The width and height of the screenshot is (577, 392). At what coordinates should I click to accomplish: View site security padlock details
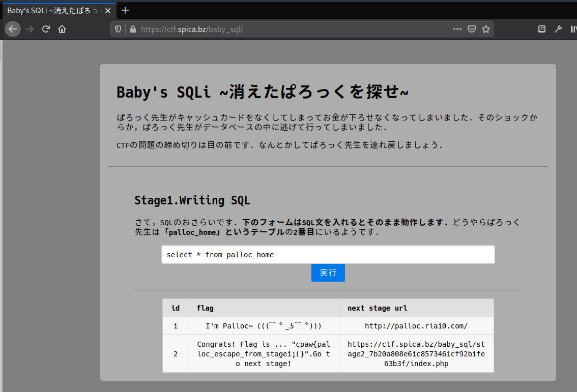click(x=133, y=29)
